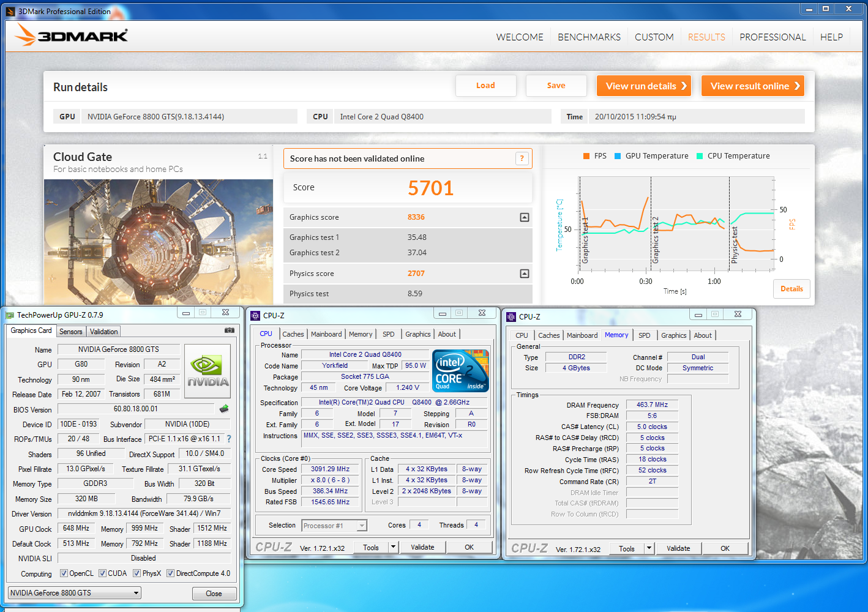Click Close button in GPU-Z
The height and width of the screenshot is (612, 868).
click(214, 594)
